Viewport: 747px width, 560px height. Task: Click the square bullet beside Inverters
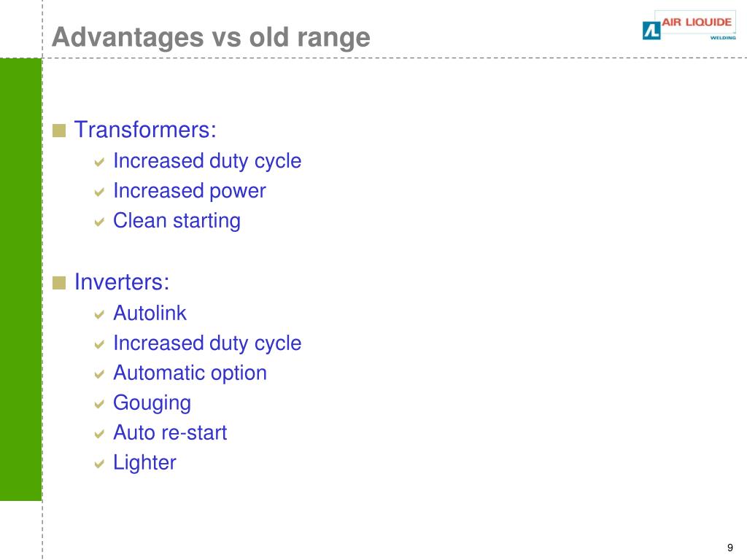(59, 283)
